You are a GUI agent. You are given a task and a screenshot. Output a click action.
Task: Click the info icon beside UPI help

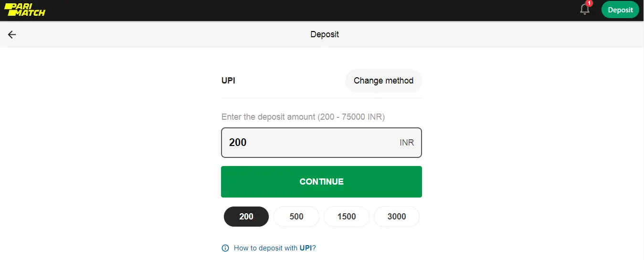tap(225, 248)
